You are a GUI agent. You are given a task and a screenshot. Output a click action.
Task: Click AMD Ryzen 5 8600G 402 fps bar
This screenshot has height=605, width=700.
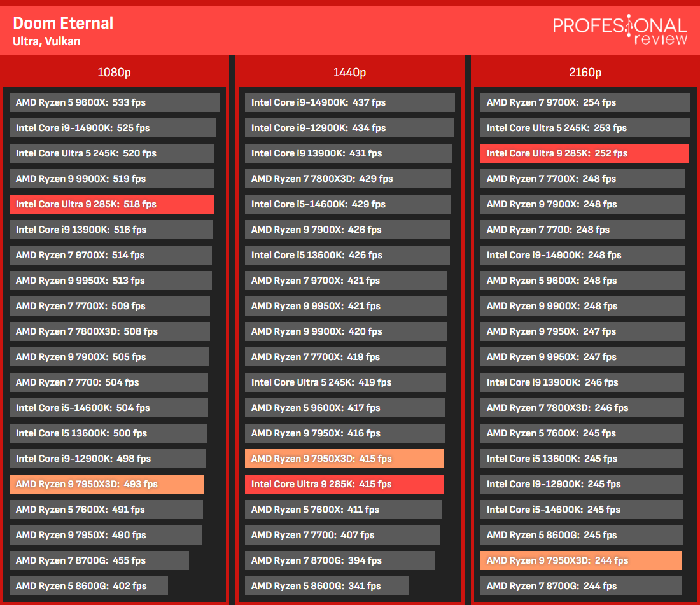(x=88, y=586)
